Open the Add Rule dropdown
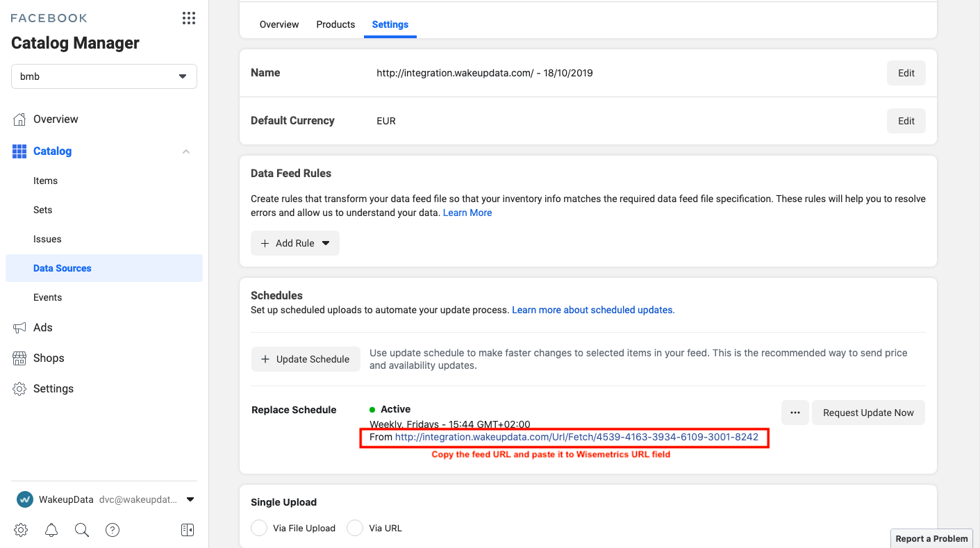 pyautogui.click(x=295, y=243)
